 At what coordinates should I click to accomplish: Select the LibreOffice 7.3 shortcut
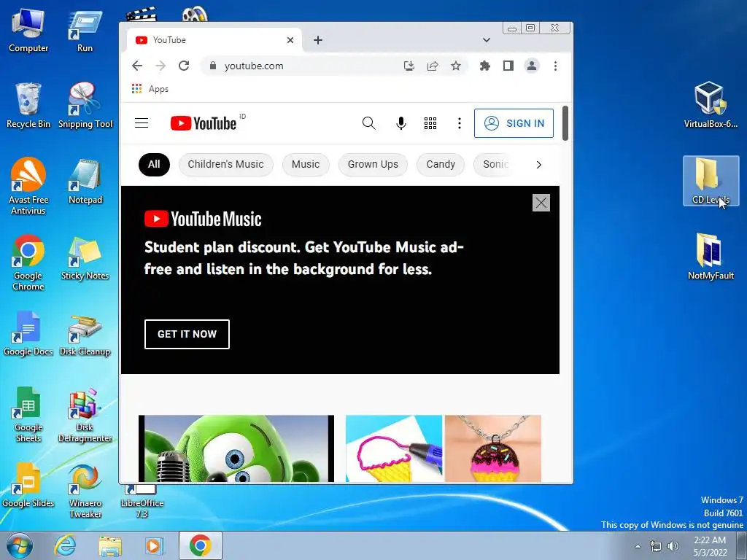[x=142, y=501]
